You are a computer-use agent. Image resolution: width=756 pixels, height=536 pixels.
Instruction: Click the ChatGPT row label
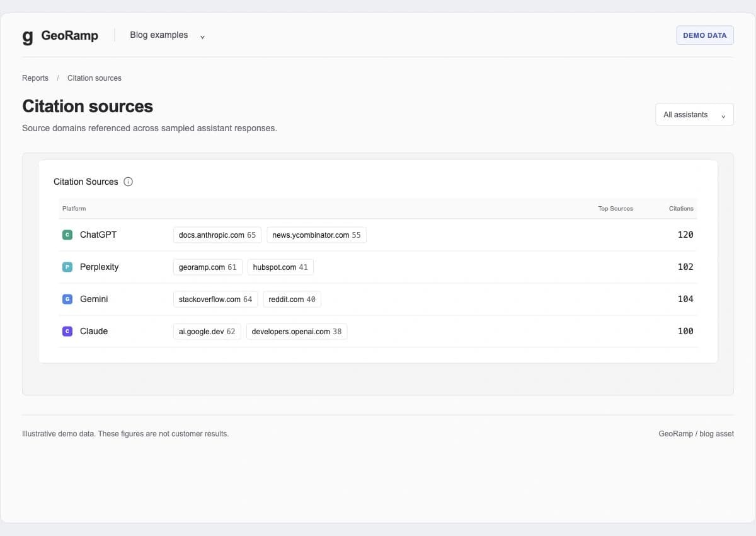pyautogui.click(x=98, y=235)
